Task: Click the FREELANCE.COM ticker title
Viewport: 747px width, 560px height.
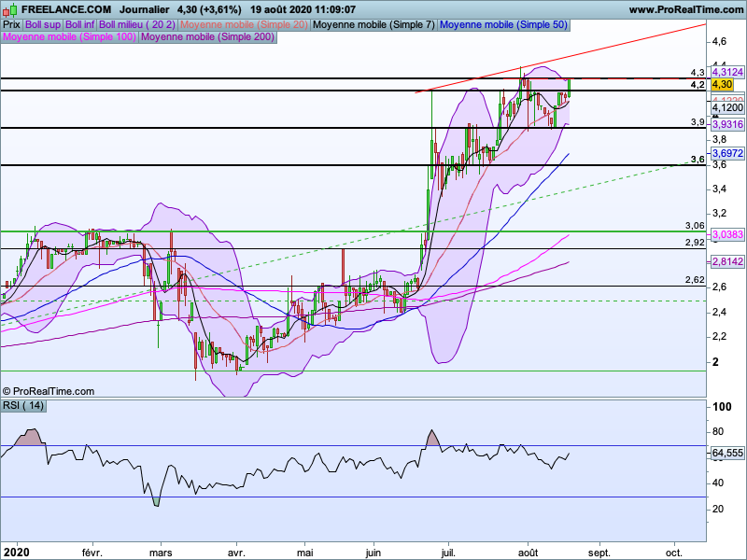Action: (x=66, y=9)
